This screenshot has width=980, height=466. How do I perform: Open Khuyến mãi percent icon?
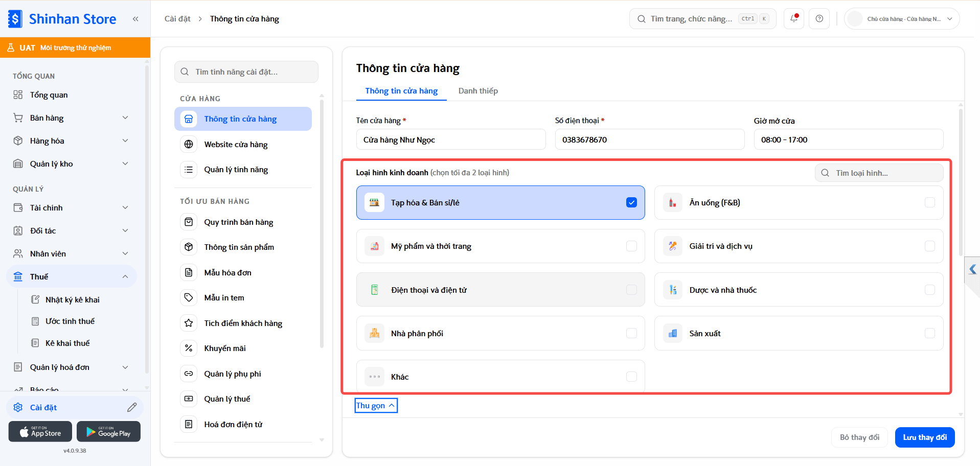point(189,348)
